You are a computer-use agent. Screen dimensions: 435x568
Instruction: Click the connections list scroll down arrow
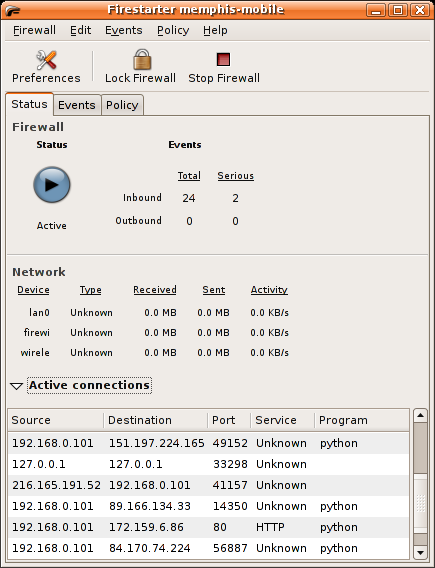[420, 553]
